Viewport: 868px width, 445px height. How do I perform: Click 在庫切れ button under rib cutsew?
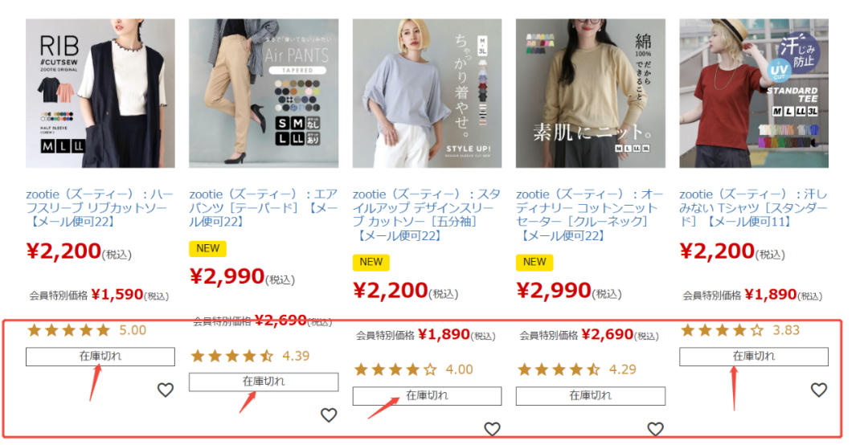(x=100, y=357)
